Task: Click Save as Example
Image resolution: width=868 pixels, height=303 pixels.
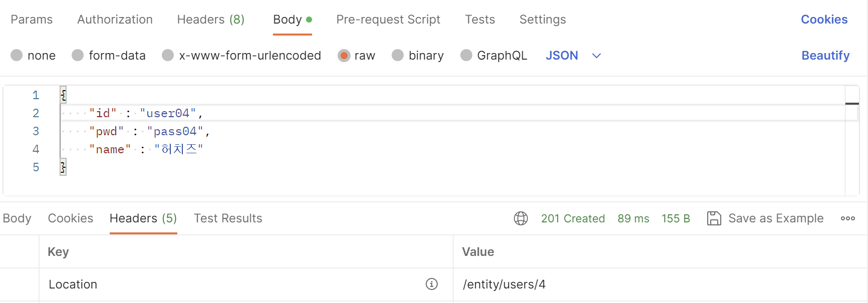Action: point(776,218)
